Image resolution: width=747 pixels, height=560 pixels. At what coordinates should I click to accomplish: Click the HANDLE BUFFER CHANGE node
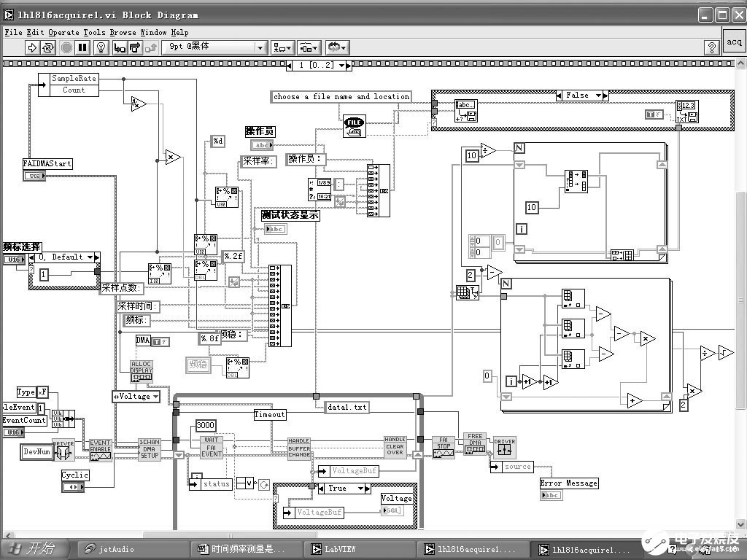click(298, 448)
